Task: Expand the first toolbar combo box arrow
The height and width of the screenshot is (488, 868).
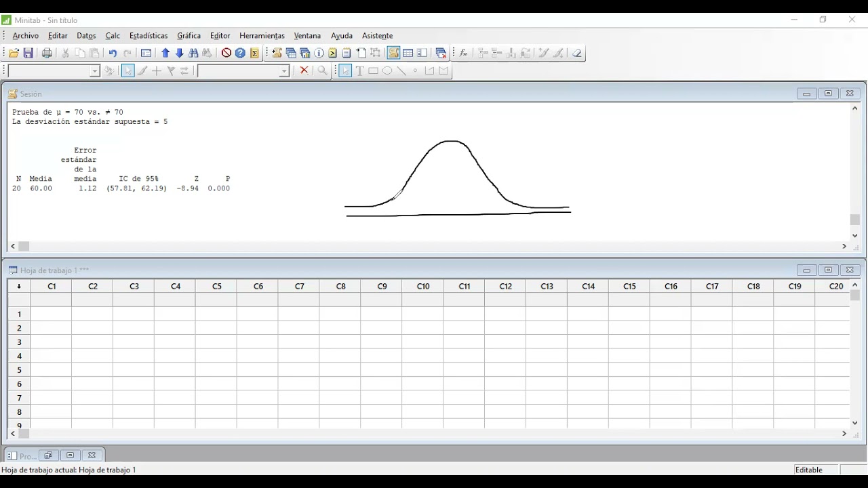Action: (x=95, y=71)
